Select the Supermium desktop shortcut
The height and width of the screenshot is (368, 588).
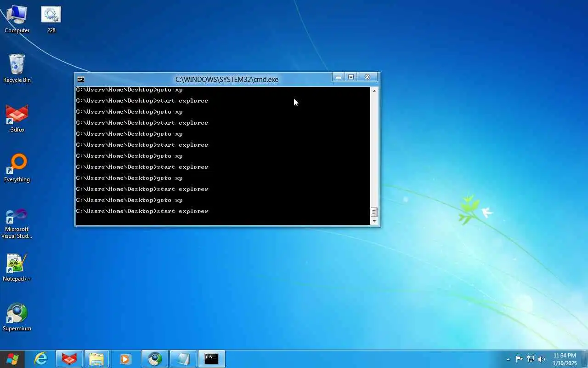(17, 317)
